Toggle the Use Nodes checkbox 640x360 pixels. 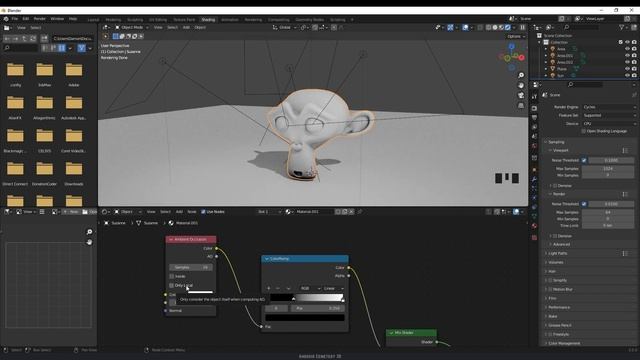[x=203, y=212]
